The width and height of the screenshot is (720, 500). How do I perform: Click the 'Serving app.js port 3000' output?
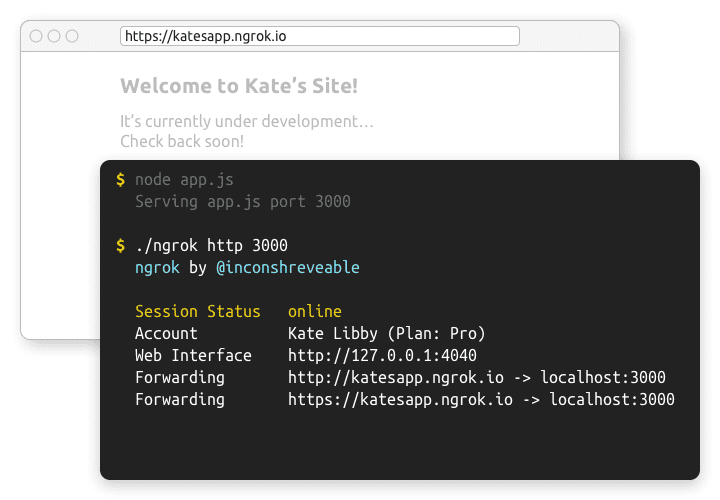(x=242, y=202)
